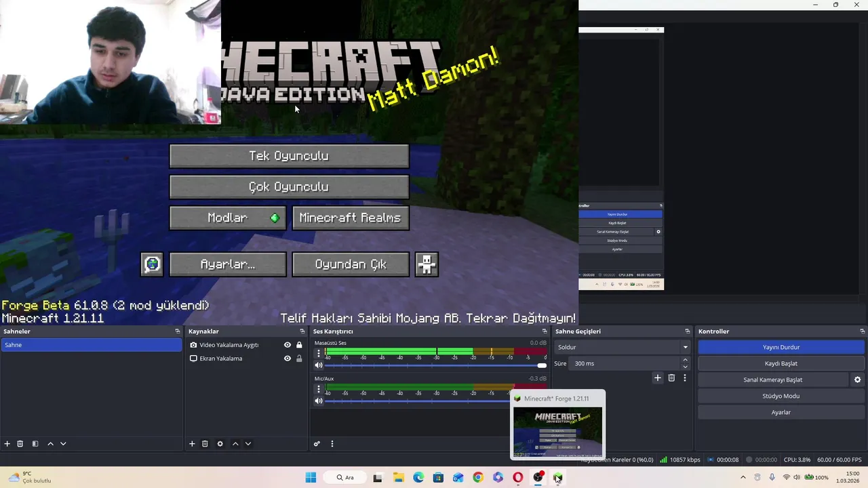The image size is (868, 488).
Task: Open virtual camera settings gear icon
Action: (857, 380)
